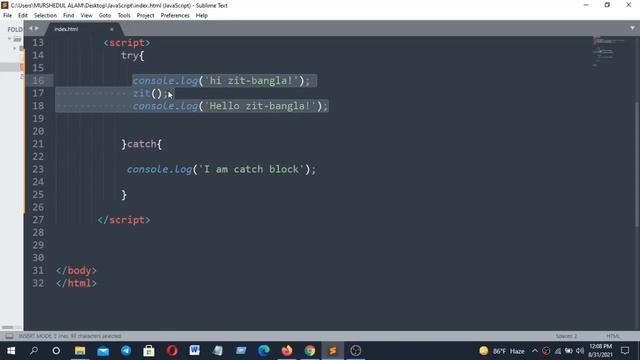Open the Tools menu

pos(124,16)
